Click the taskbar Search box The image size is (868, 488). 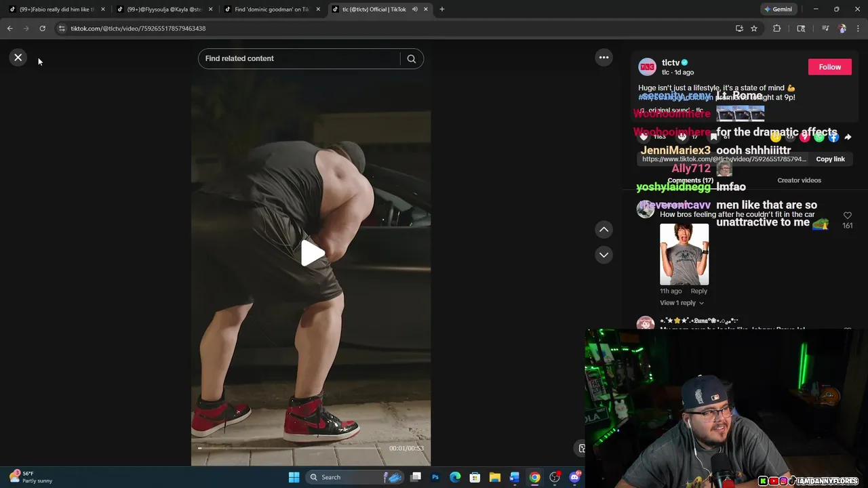[355, 477]
